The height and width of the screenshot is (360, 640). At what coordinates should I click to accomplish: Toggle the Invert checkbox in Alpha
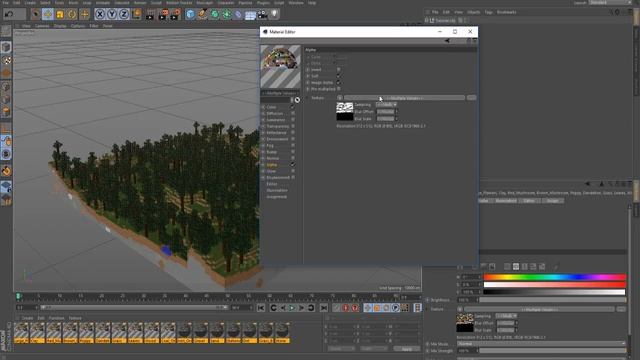point(338,70)
